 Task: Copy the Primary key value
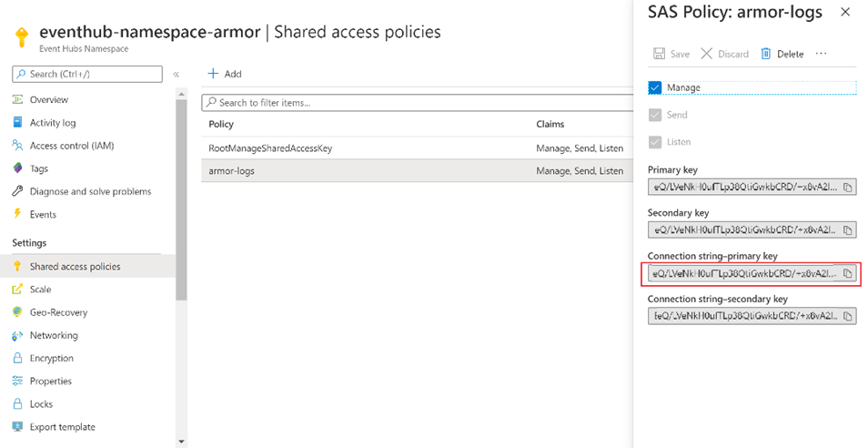(847, 188)
